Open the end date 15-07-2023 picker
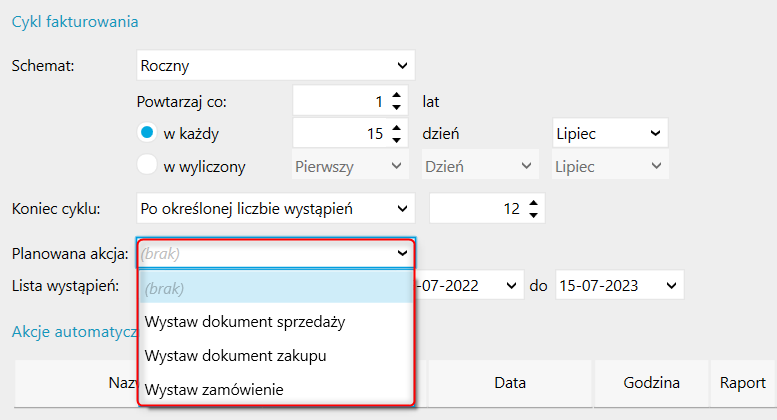Image resolution: width=777 pixels, height=420 pixels. click(665, 285)
